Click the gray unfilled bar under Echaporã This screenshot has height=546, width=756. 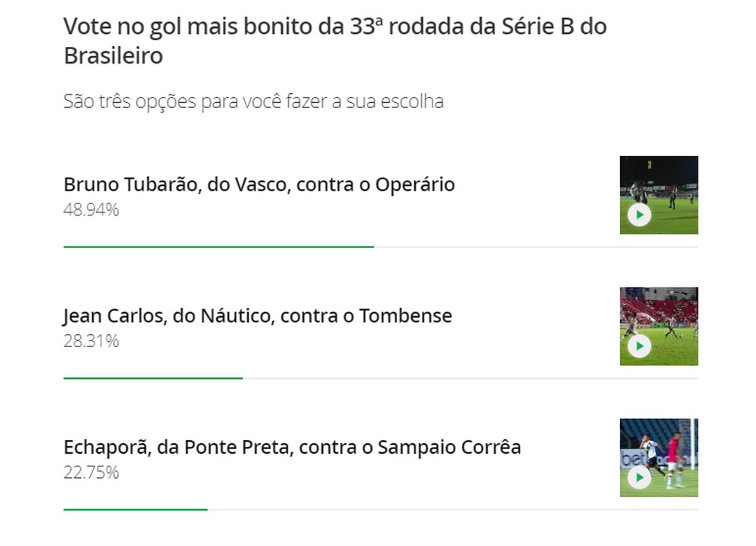coord(452,510)
